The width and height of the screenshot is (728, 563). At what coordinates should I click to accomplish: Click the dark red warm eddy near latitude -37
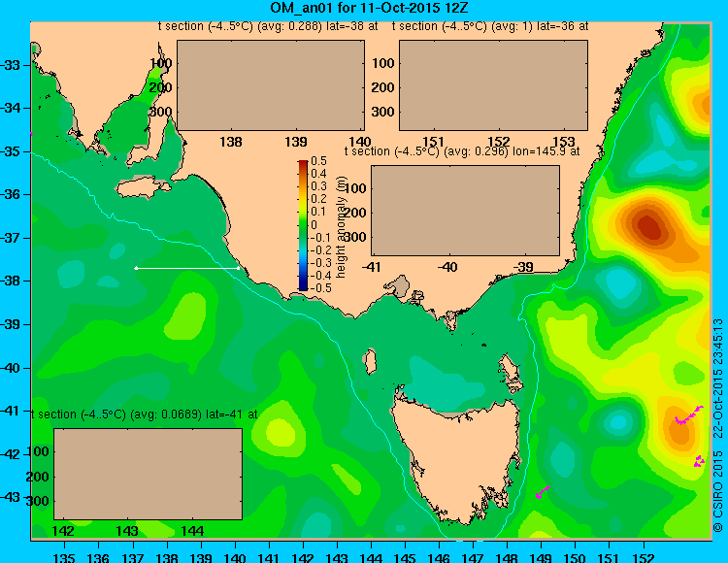(649, 226)
